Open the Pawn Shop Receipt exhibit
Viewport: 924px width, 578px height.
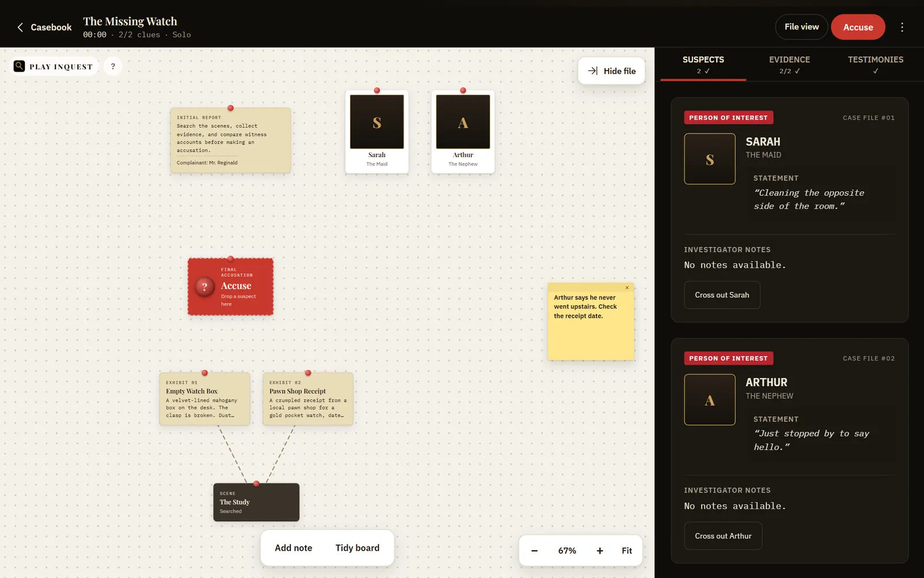coord(308,399)
